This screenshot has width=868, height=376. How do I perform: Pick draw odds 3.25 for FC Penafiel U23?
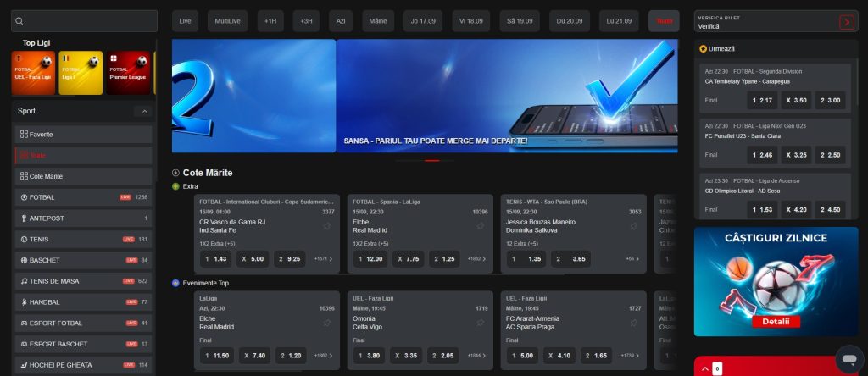[x=797, y=155]
